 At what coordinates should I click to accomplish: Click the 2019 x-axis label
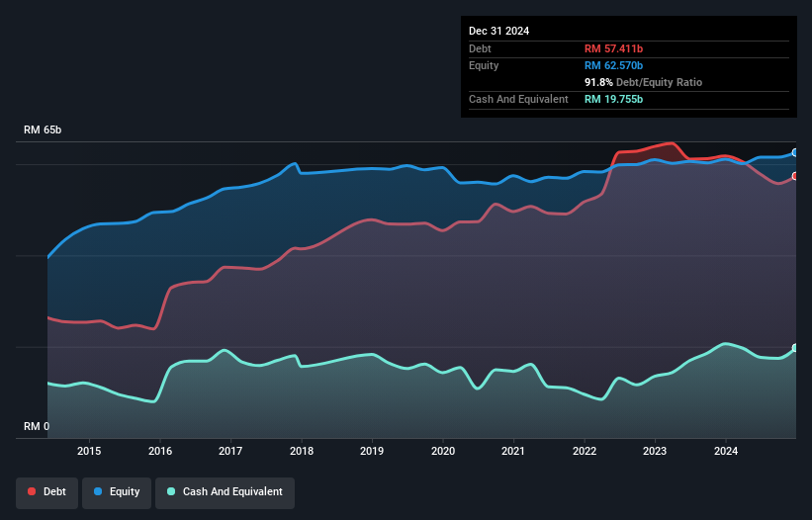coord(372,451)
